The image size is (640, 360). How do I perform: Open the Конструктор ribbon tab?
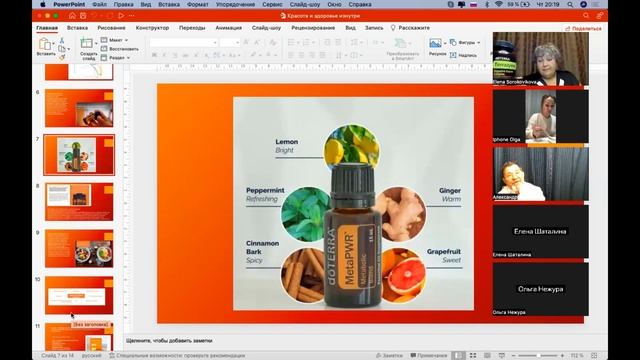[x=152, y=28]
